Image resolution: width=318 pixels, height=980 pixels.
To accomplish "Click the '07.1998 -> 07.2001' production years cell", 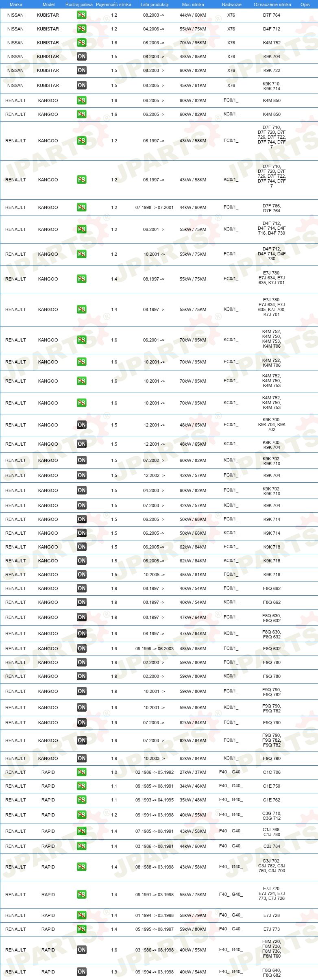I will click(x=155, y=207).
